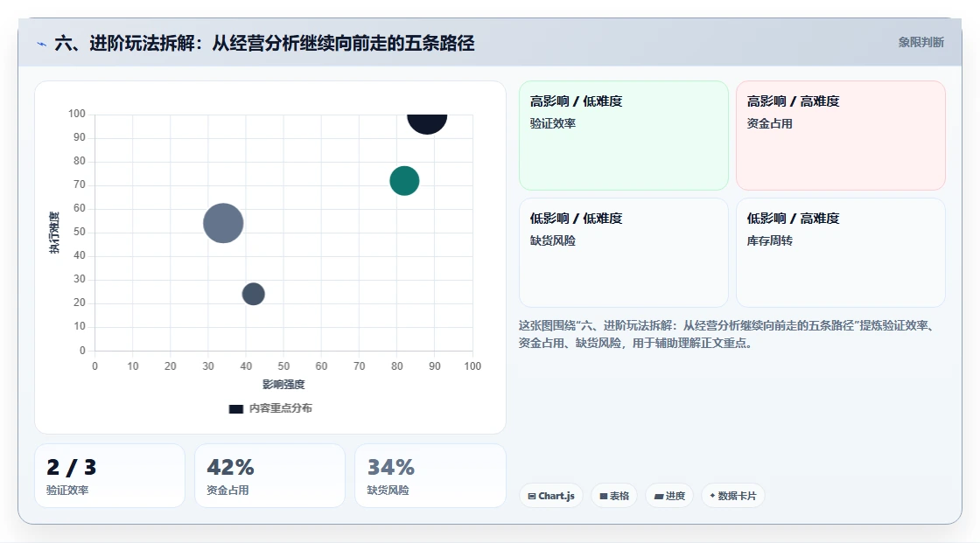This screenshot has width=980, height=543.
Task: Click the 影响强度 x-axis label
Action: pyautogui.click(x=283, y=384)
